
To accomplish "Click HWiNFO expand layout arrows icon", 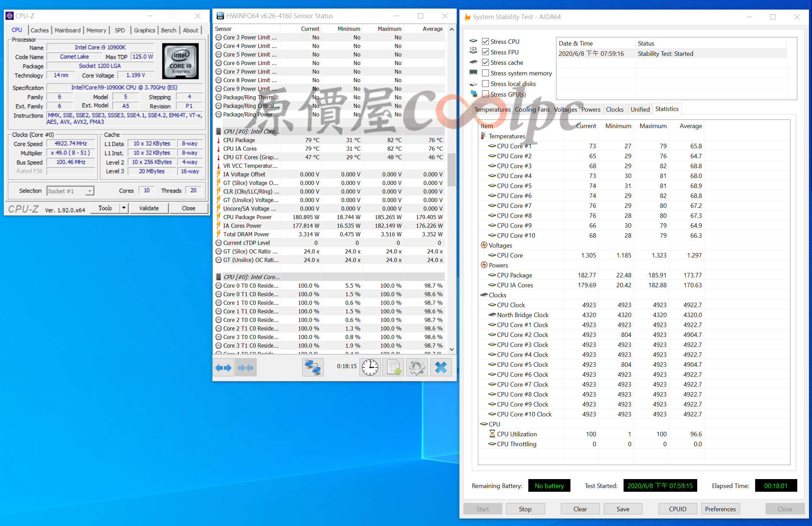I will (x=223, y=367).
